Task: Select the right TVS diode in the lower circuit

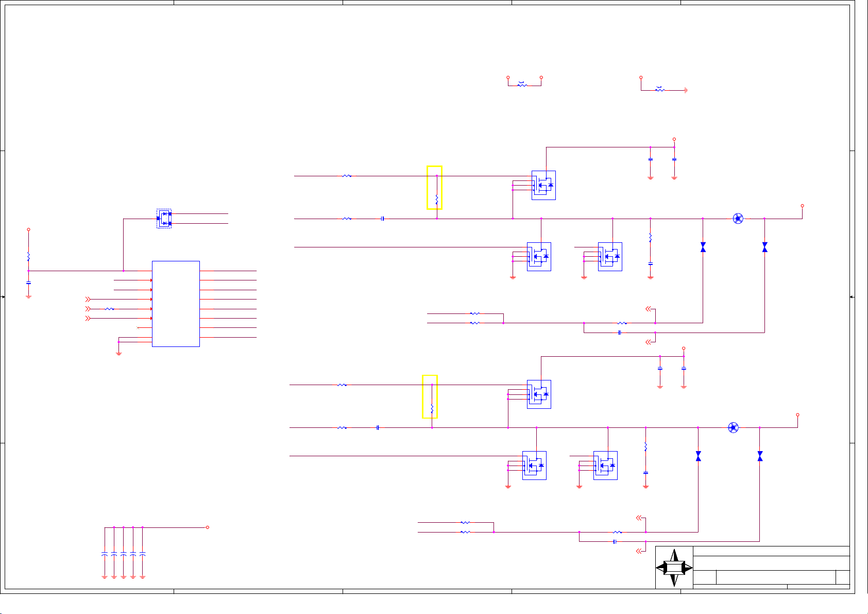Action: click(760, 456)
